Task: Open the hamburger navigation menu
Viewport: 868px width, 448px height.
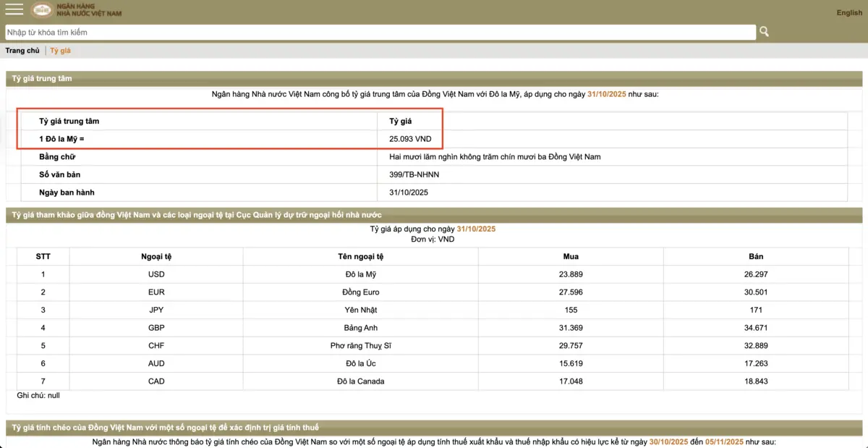Action: [x=14, y=9]
